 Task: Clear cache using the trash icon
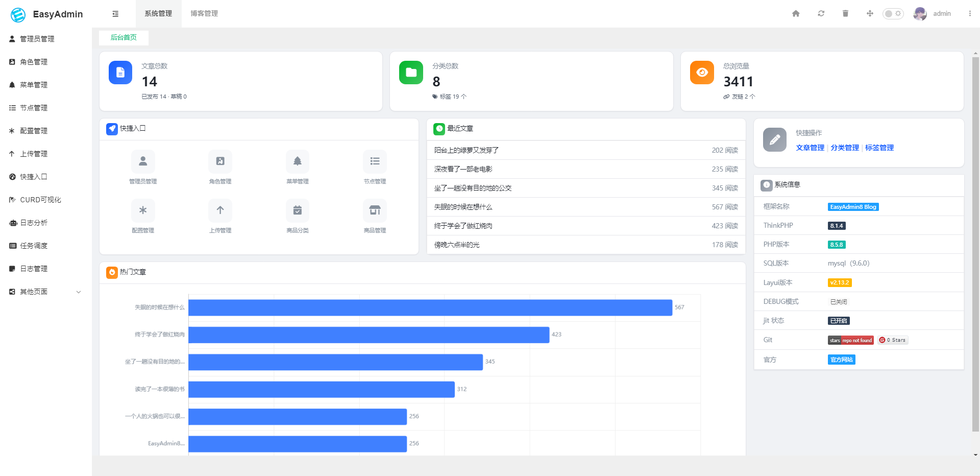click(845, 14)
